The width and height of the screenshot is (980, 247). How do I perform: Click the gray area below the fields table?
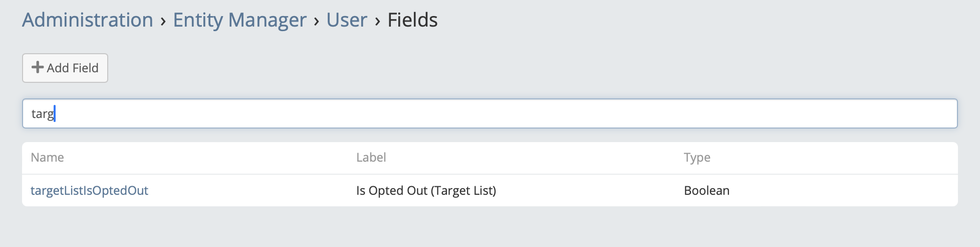[x=489, y=227]
